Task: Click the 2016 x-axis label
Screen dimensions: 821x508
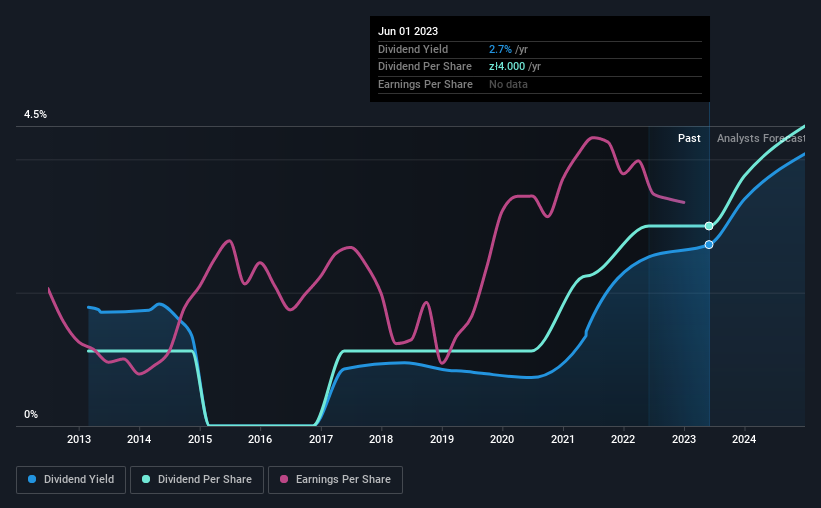Action: (260, 439)
